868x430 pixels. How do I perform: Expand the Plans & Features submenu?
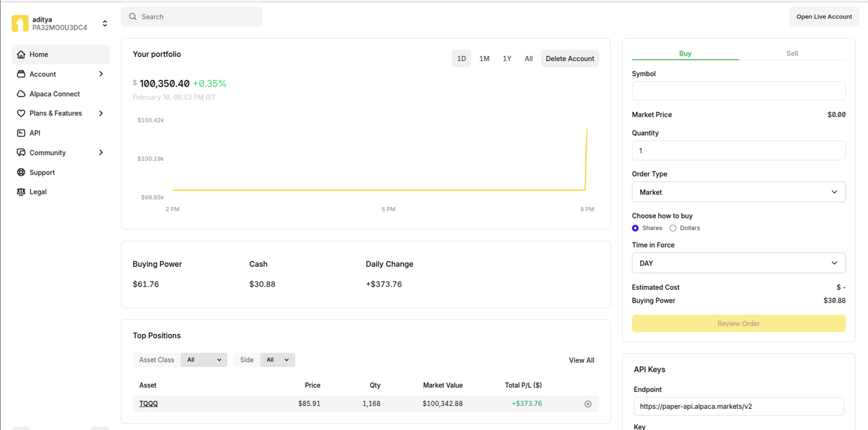[101, 113]
